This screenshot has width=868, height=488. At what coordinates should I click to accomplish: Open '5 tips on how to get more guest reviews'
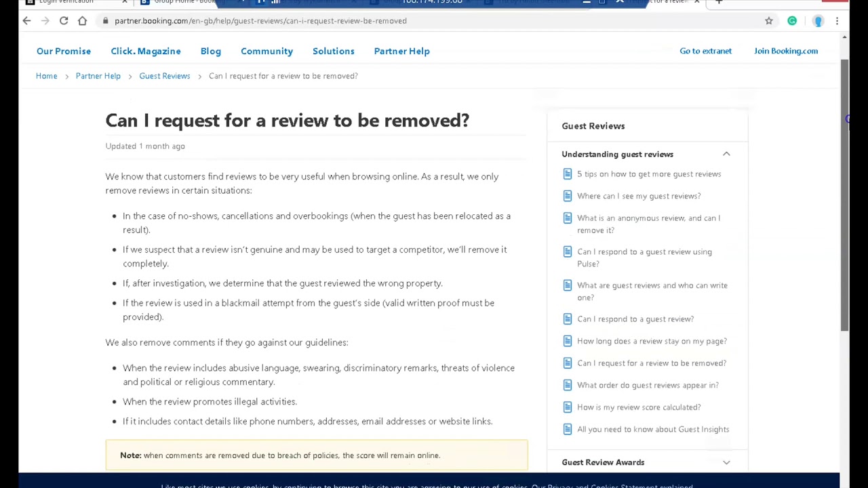[x=649, y=174]
